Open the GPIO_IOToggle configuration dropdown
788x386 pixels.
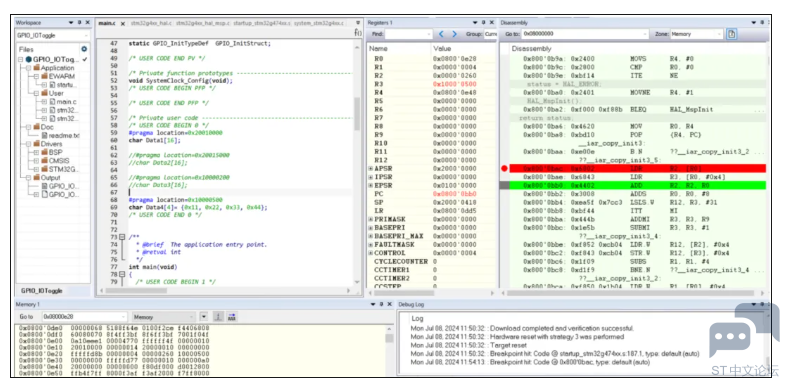53,36
